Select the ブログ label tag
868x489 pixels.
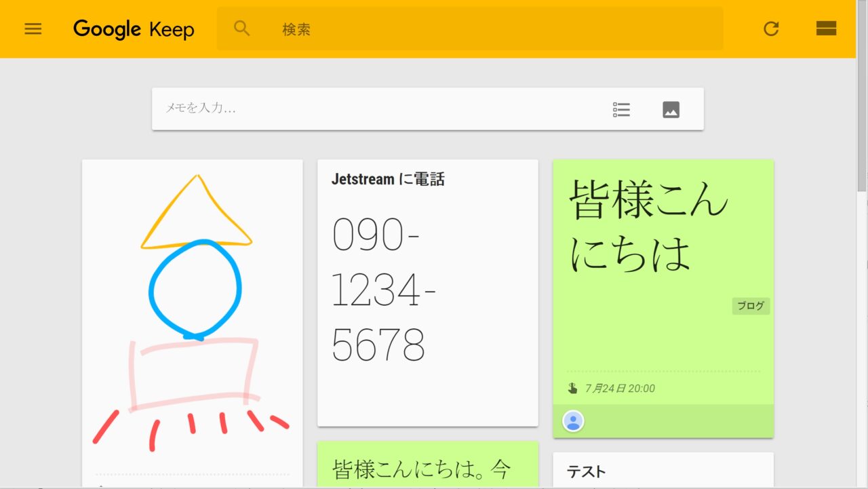751,306
